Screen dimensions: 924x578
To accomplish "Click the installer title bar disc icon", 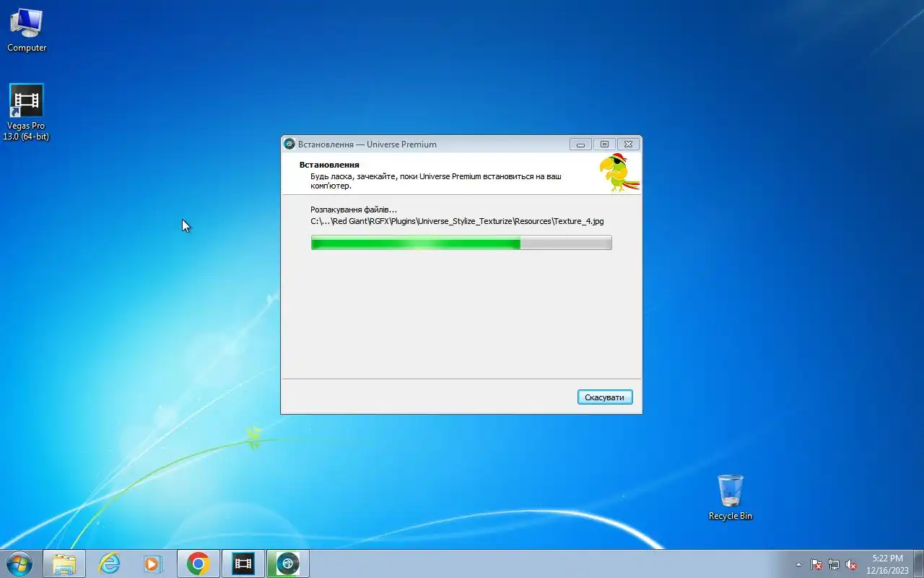I will [x=289, y=144].
